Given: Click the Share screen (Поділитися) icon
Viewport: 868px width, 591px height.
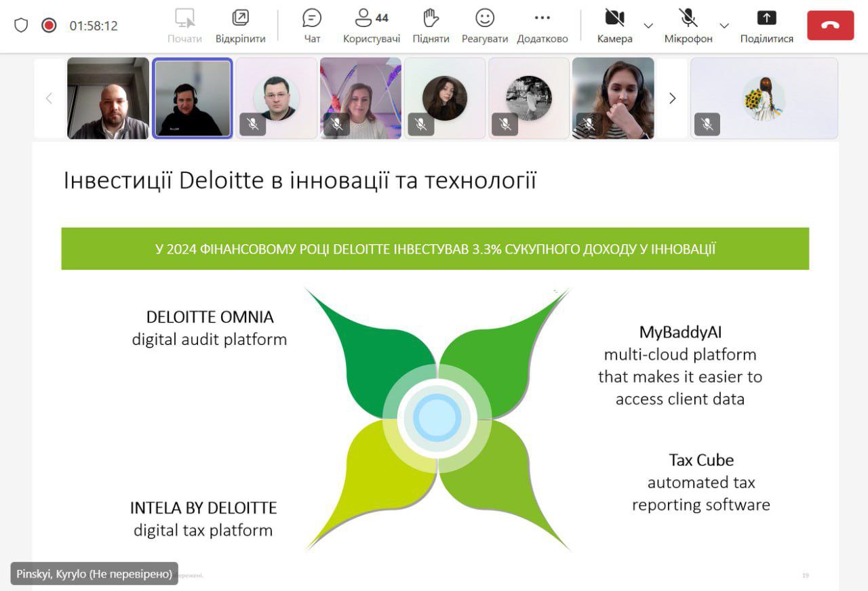Looking at the screenshot, I should tap(766, 26).
